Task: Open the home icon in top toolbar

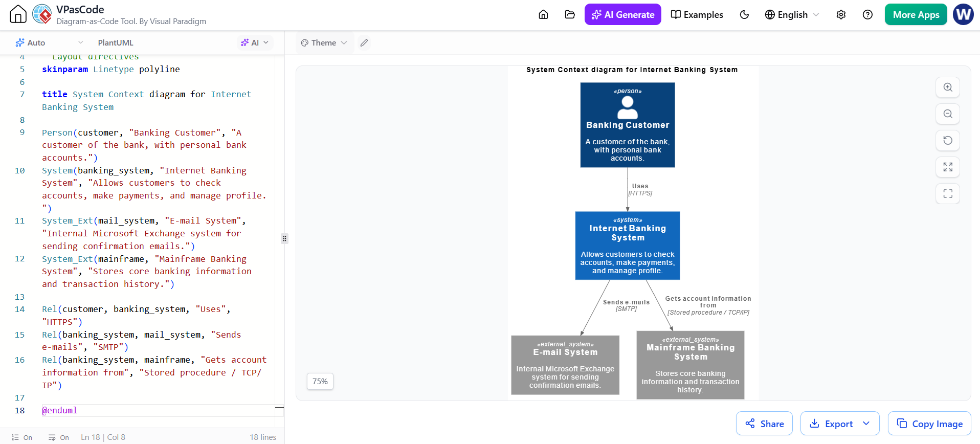Action: pos(543,14)
